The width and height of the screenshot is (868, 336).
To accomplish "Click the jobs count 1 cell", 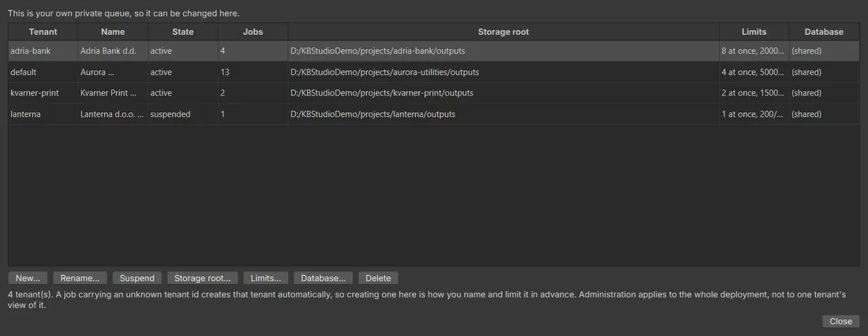I will click(253, 114).
